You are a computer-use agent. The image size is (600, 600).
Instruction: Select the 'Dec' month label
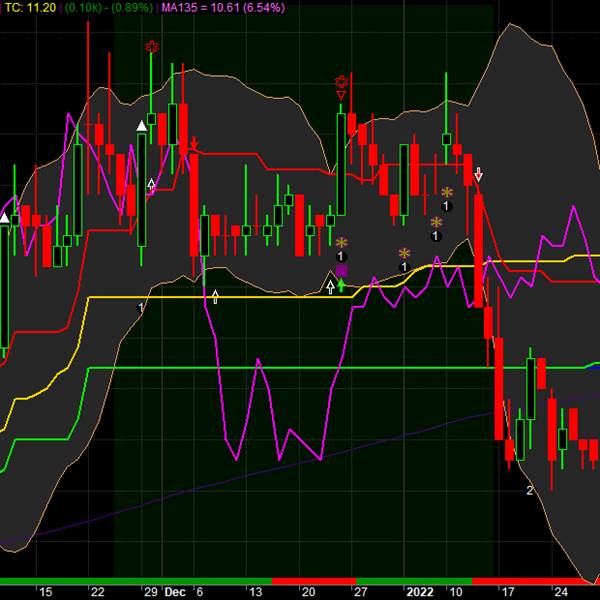175,592
